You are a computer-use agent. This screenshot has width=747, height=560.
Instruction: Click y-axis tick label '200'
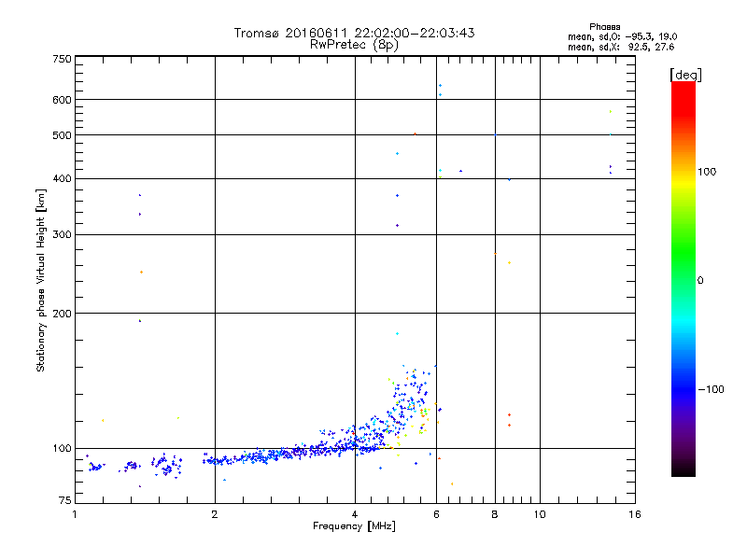pyautogui.click(x=62, y=314)
